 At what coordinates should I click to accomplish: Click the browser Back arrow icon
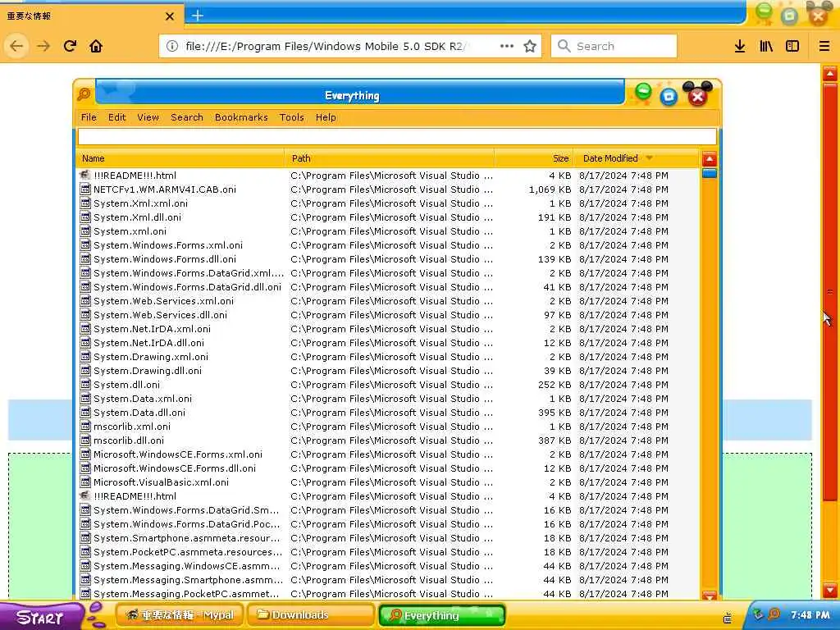coord(16,46)
